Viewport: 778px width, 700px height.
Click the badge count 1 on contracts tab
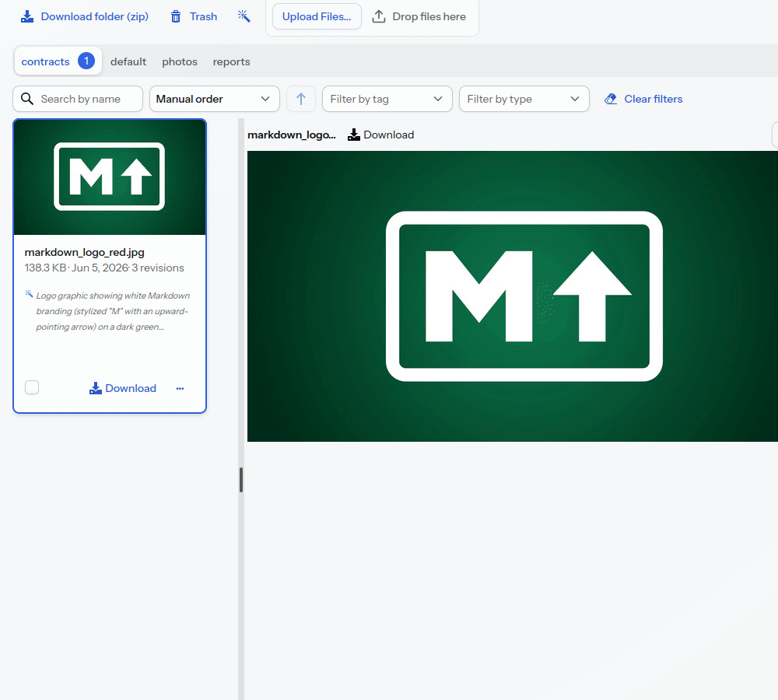click(86, 61)
